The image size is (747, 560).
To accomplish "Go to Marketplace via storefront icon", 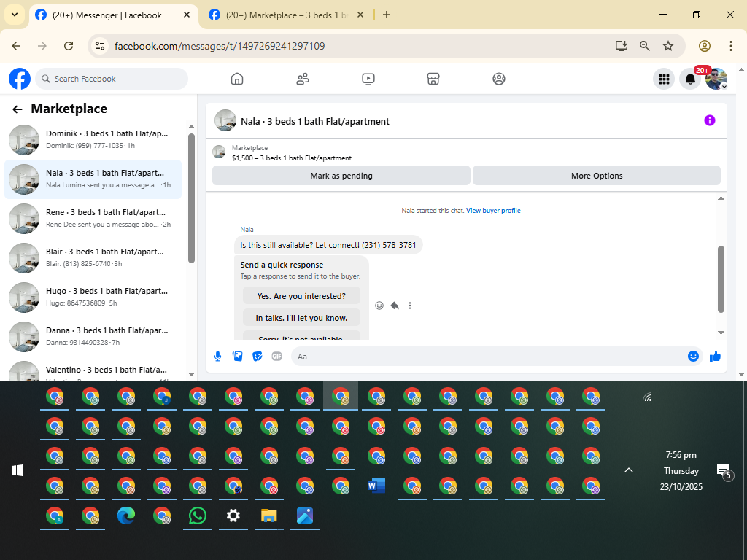I will (433, 79).
